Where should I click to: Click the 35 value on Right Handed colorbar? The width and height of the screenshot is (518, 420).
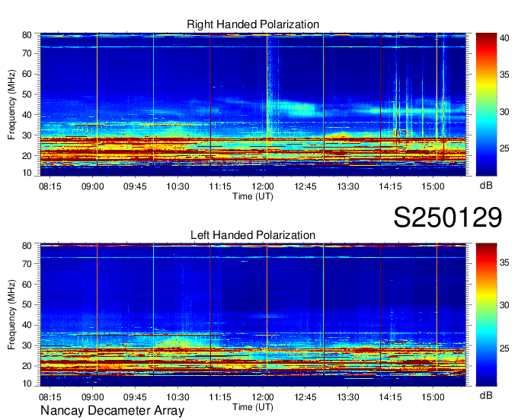tap(504, 75)
